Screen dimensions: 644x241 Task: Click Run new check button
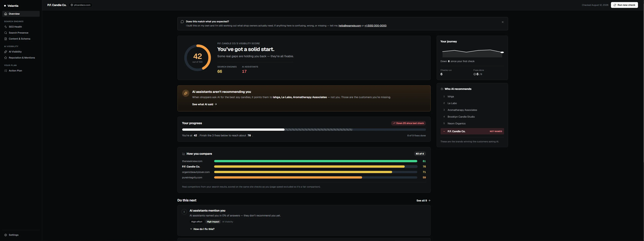point(624,5)
